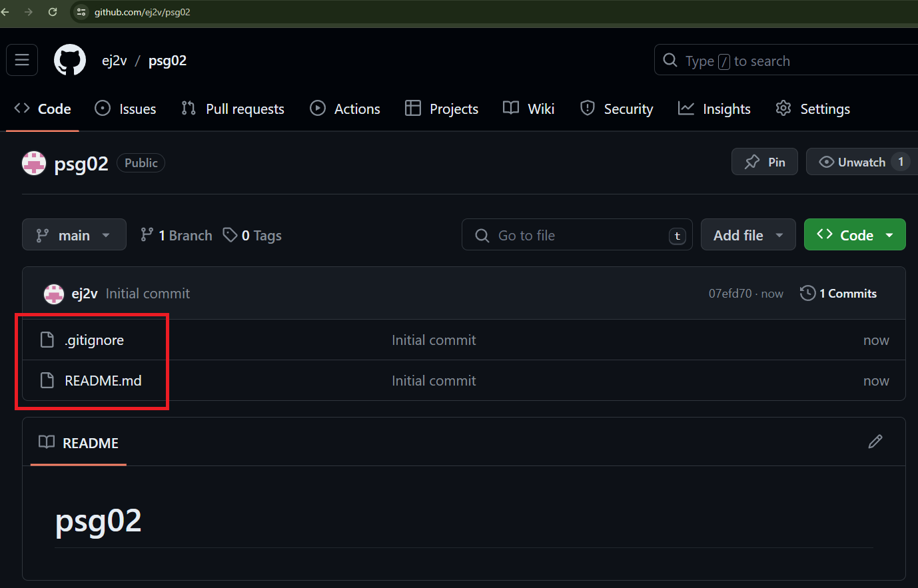Go to the Actions tab

coord(345,109)
